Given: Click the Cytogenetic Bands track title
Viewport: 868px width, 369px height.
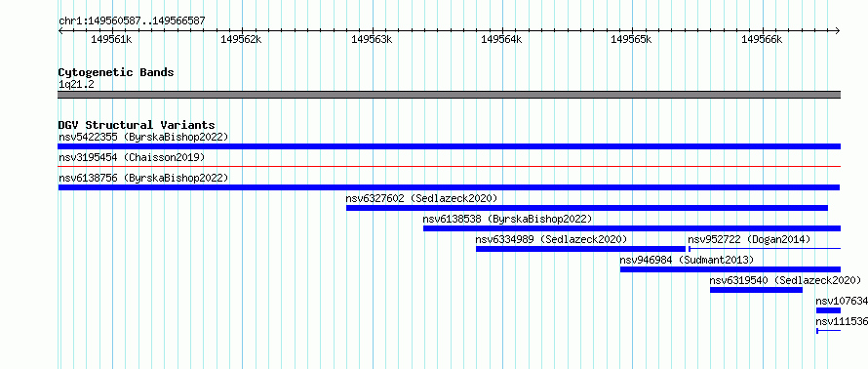Looking at the screenshot, I should [x=116, y=72].
